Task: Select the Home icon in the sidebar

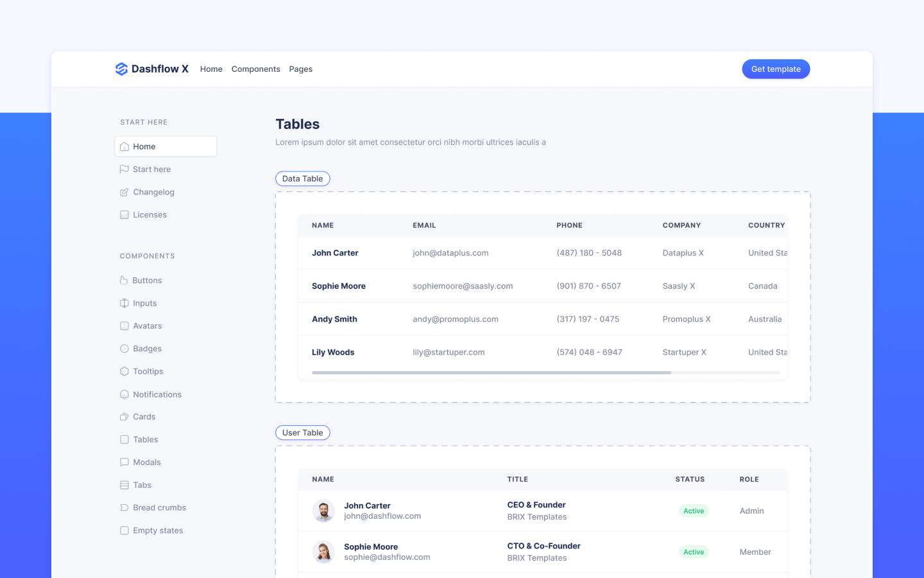Action: coord(124,146)
